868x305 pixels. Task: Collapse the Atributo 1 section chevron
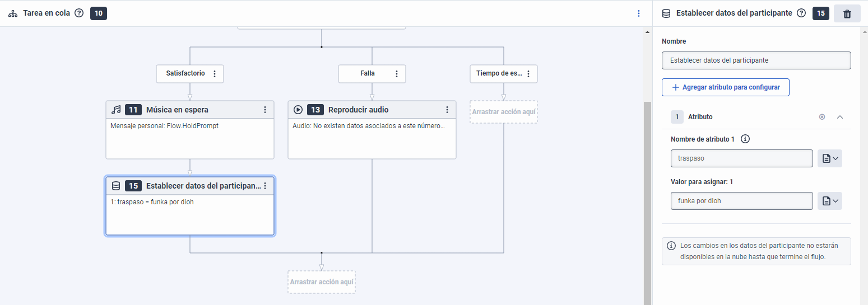(x=839, y=117)
